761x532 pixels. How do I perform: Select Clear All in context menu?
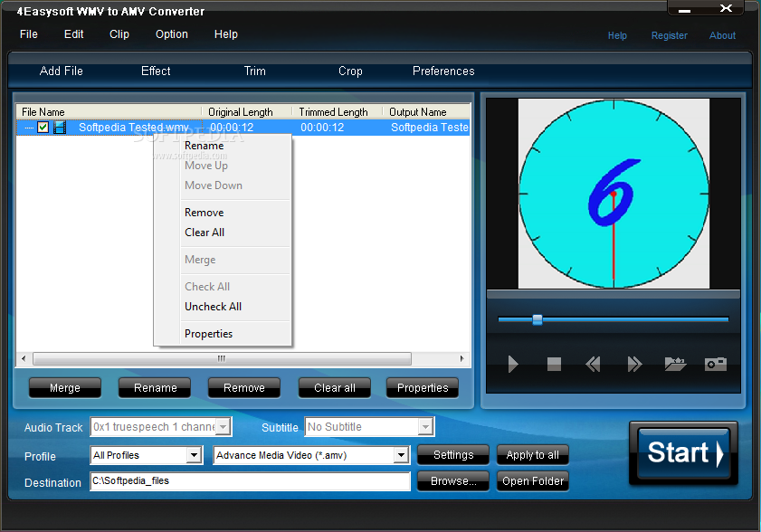click(205, 233)
